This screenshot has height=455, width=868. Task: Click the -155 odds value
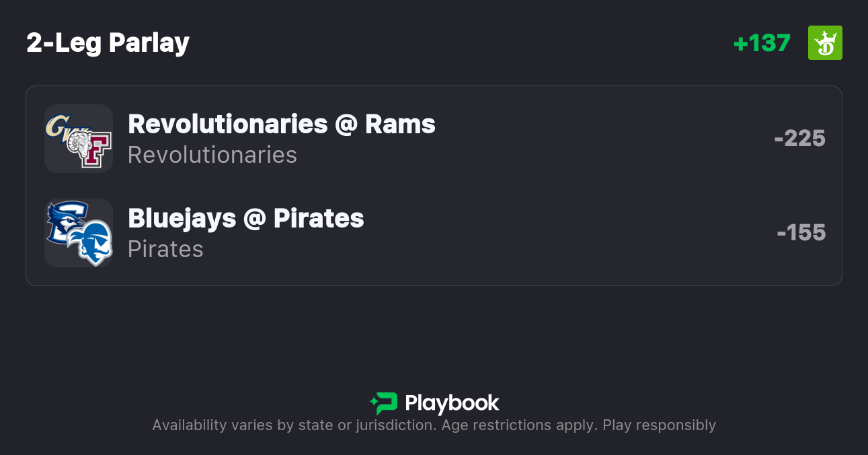coord(801,233)
